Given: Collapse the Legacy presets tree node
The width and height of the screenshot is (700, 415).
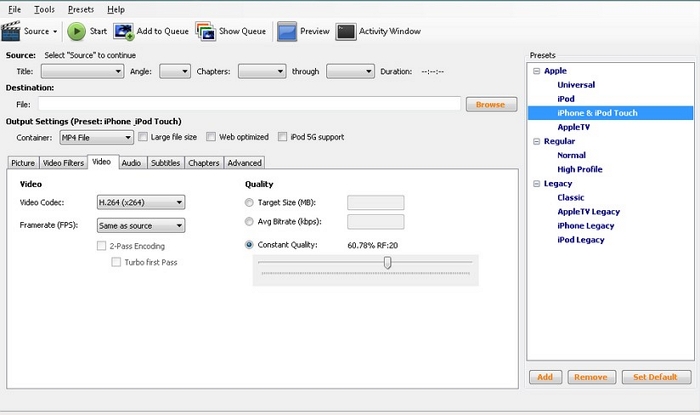Looking at the screenshot, I should point(537,184).
